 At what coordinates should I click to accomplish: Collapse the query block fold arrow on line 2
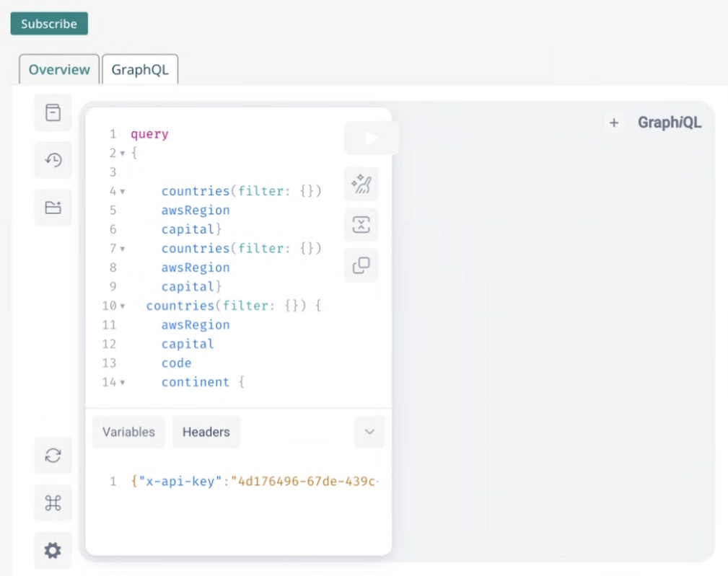coord(123,154)
